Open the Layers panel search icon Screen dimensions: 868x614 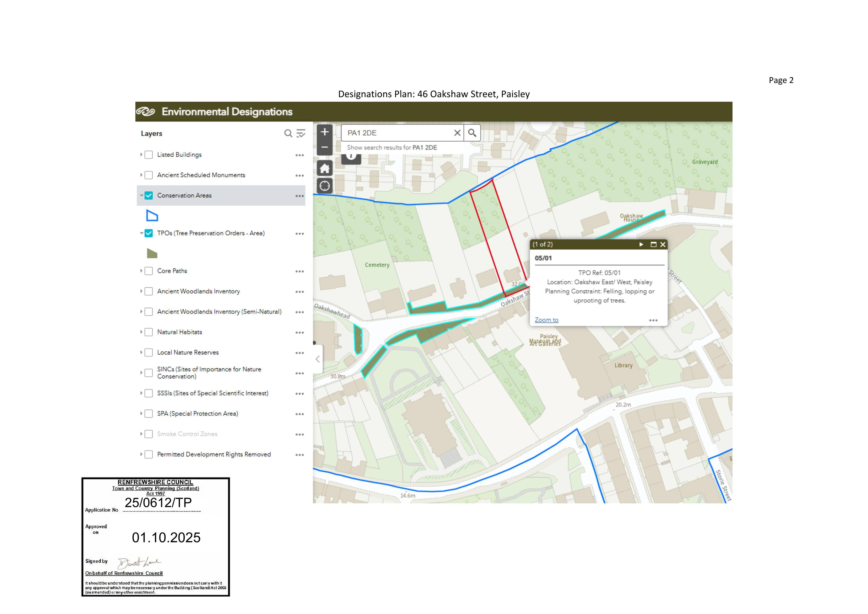[288, 134]
